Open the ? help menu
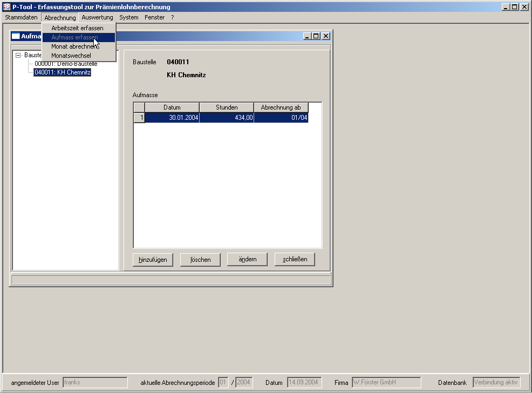The height and width of the screenshot is (393, 532). [x=173, y=17]
